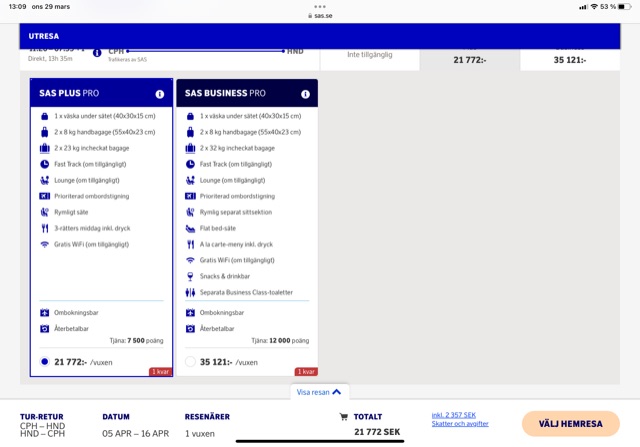Viewport: 640px width, 447px height.
Task: Click Plus Fast Track clock icon
Action: click(44, 164)
